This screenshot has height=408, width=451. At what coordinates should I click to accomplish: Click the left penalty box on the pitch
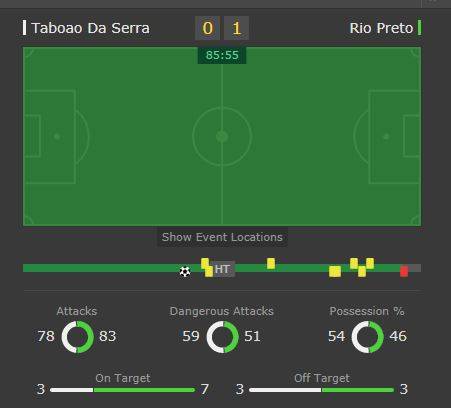pyautogui.click(x=50, y=137)
